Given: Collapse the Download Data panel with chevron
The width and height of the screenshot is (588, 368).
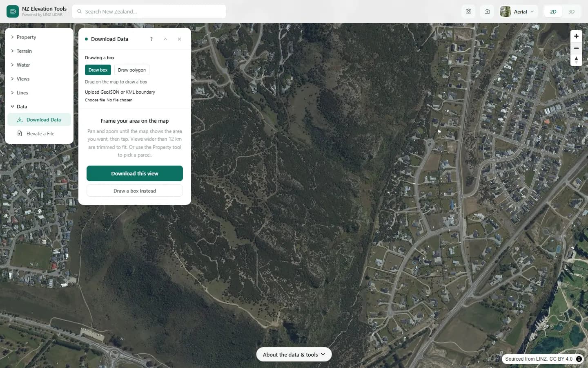Looking at the screenshot, I should pos(165,39).
